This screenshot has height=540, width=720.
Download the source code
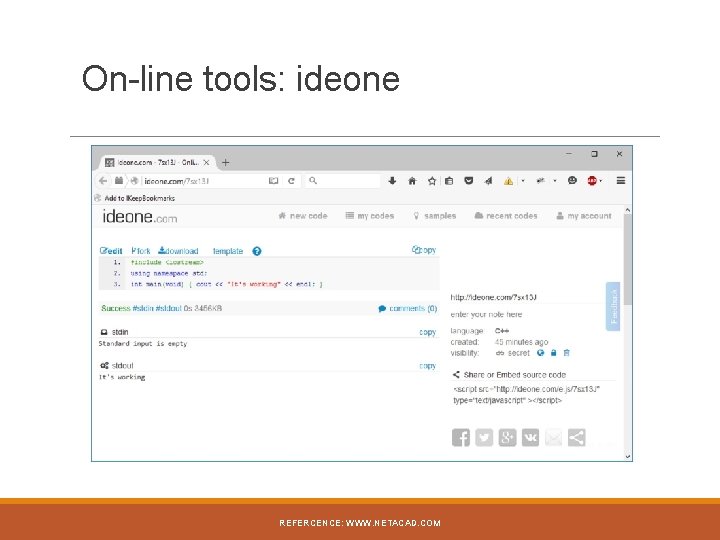click(x=178, y=251)
